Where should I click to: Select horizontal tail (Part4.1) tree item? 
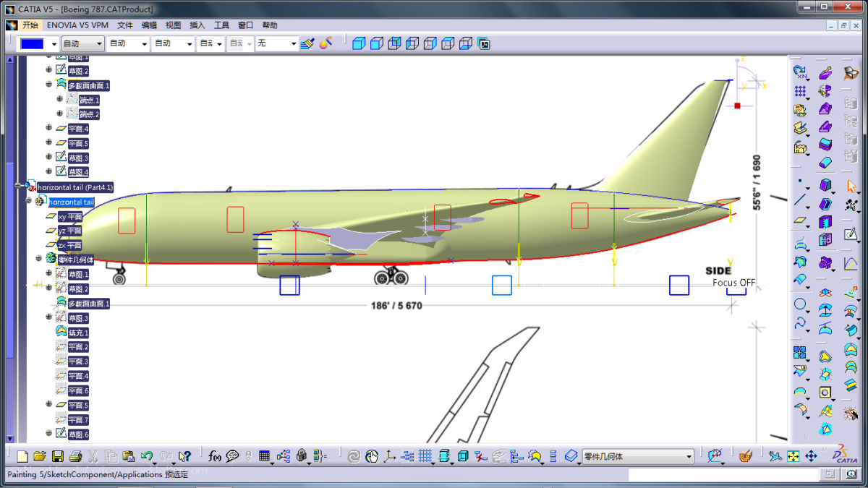pyautogui.click(x=75, y=187)
